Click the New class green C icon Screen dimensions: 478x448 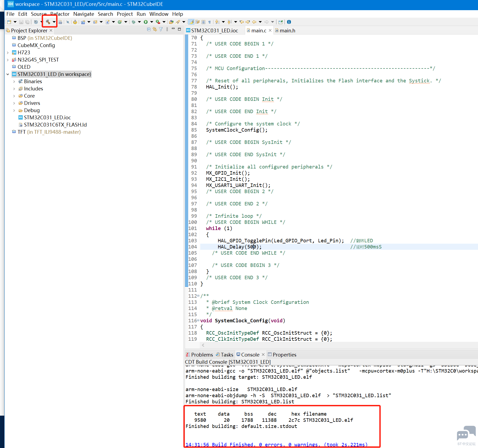(120, 22)
